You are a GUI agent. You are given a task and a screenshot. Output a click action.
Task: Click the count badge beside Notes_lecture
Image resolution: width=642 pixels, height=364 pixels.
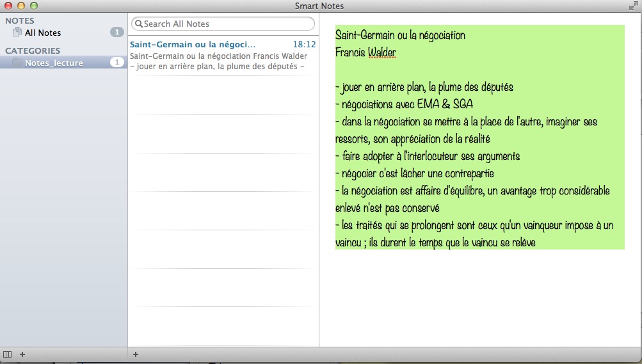[x=116, y=63]
